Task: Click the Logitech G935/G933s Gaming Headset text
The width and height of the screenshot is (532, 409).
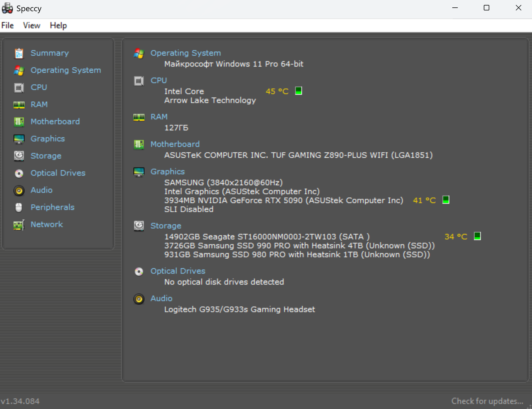Action: tap(240, 310)
